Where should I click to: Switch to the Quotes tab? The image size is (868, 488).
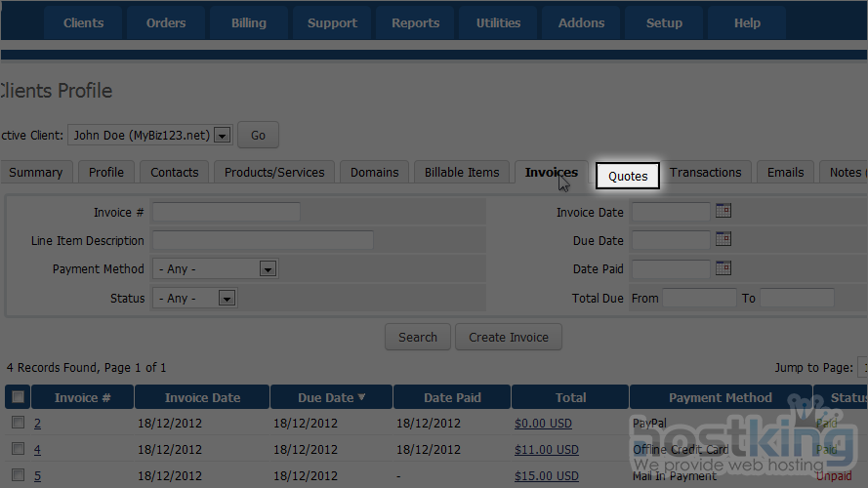point(628,176)
